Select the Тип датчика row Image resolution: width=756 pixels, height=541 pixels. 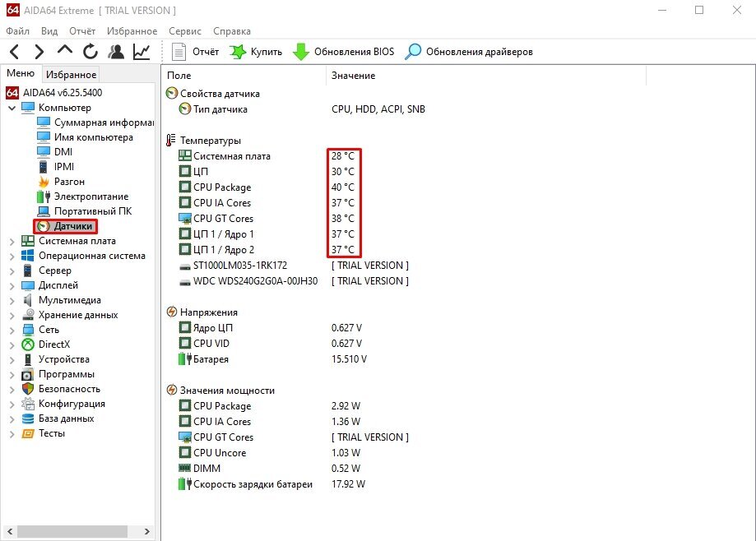pyautogui.click(x=301, y=109)
